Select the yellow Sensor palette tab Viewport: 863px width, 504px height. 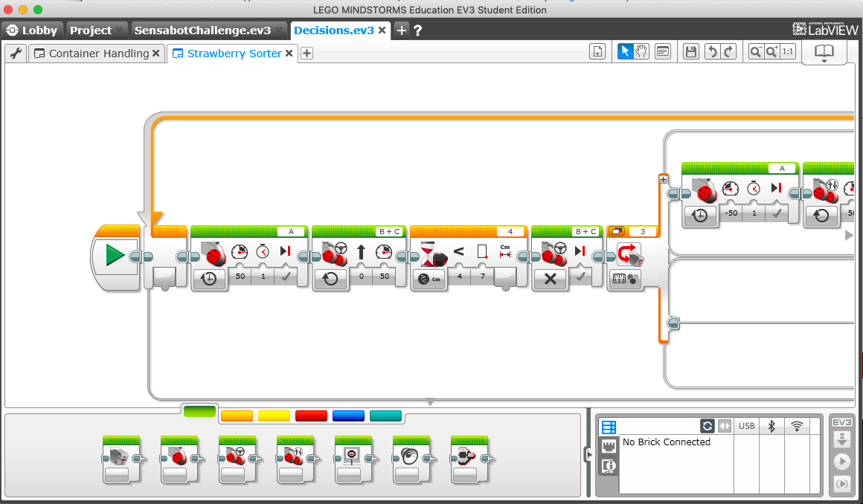pos(274,416)
